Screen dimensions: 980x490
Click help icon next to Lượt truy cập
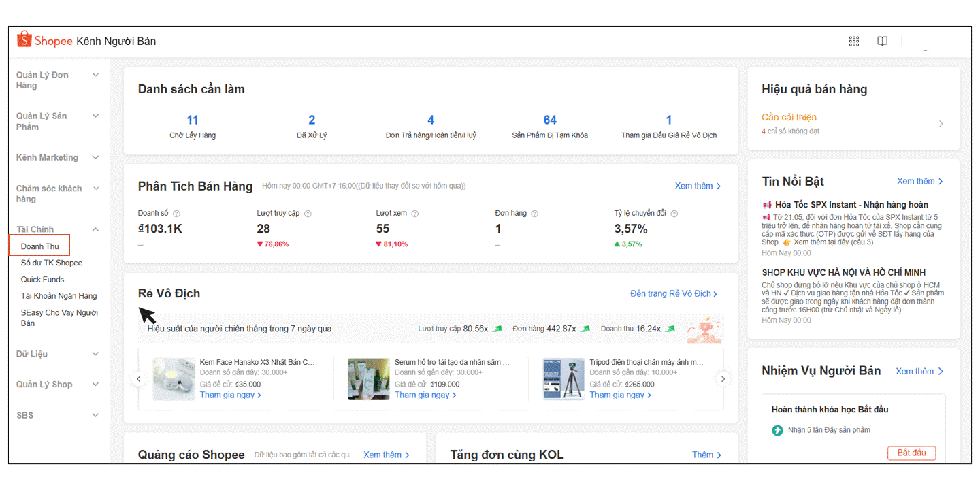(x=308, y=214)
